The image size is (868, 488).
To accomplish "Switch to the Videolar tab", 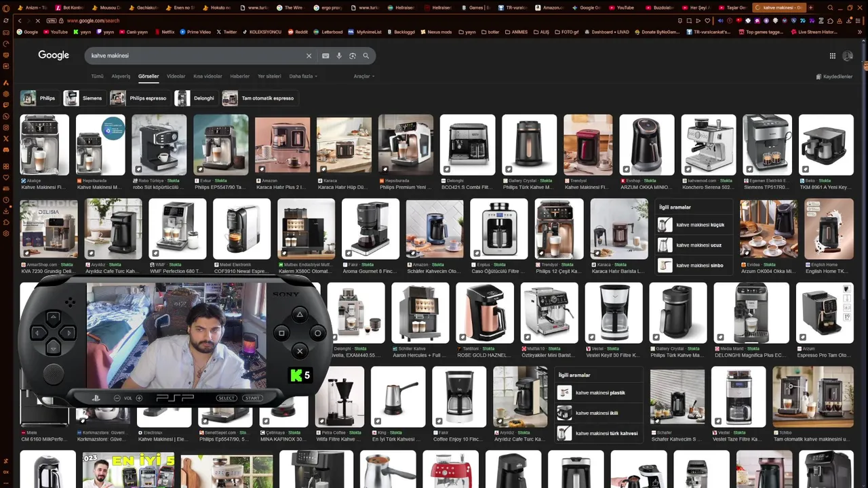I will [176, 77].
